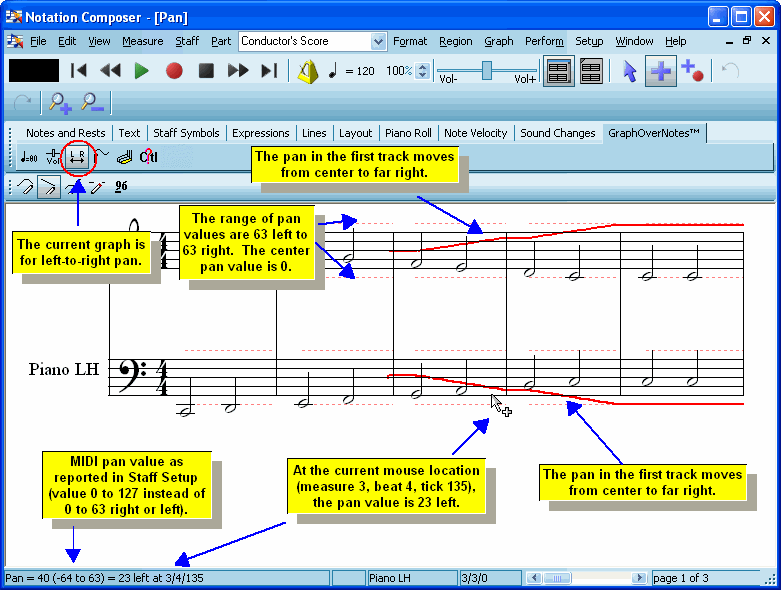Click the add note plus tool
782x590 pixels.
[x=660, y=71]
